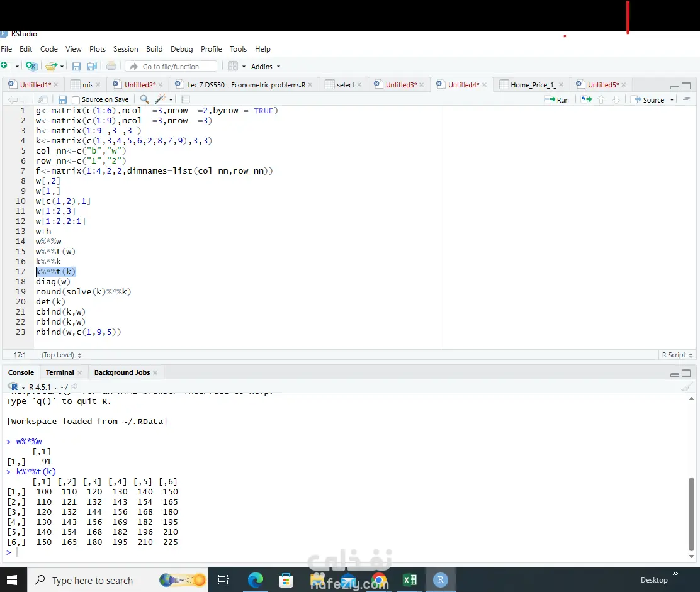Screen dimensions: 700x592
Task: Click the editor back navigation arrow
Action: 13,99
